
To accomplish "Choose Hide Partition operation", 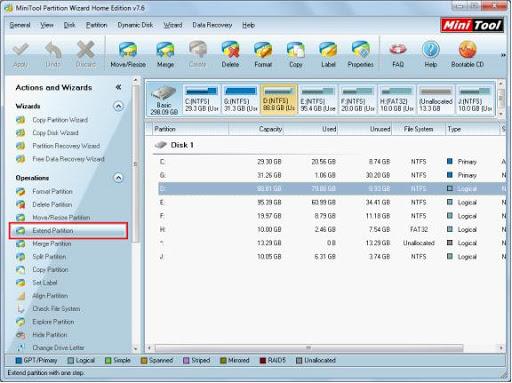I will click(x=50, y=335).
